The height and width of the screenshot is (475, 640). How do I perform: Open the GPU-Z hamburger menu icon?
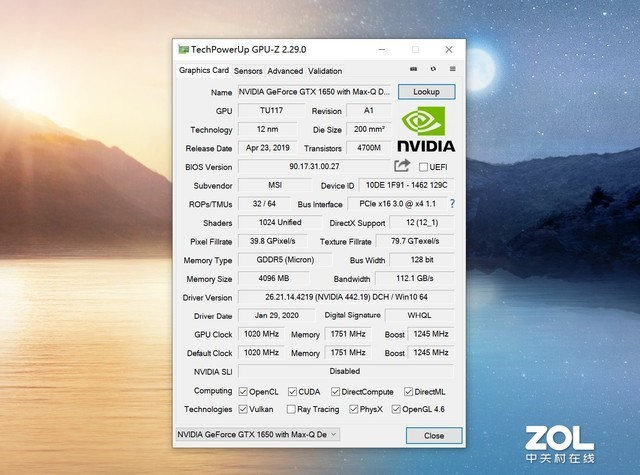click(x=453, y=69)
